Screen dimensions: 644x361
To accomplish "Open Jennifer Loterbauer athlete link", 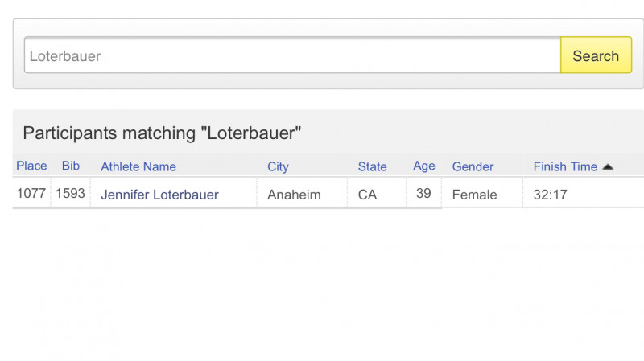I will tap(159, 195).
